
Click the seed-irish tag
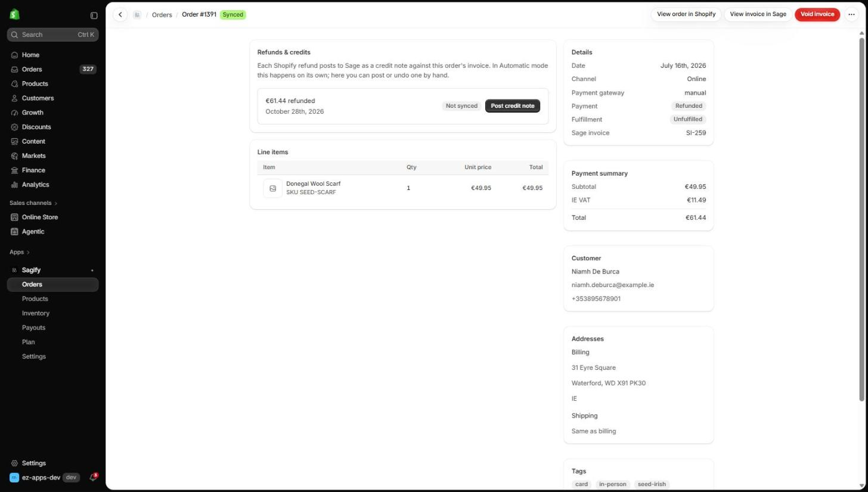point(652,484)
